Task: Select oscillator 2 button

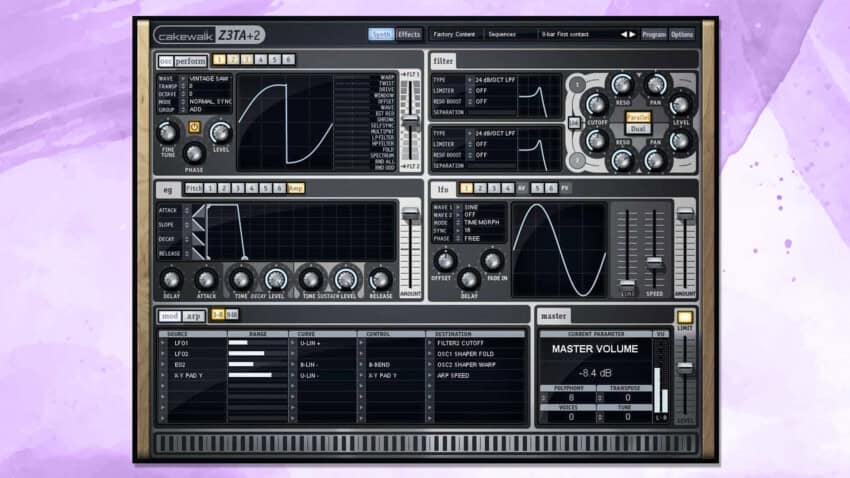Action: [233, 60]
